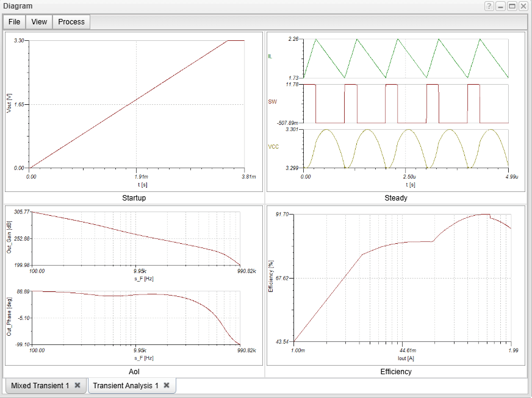Click the Steady plot title
532x398 pixels.
pos(396,198)
